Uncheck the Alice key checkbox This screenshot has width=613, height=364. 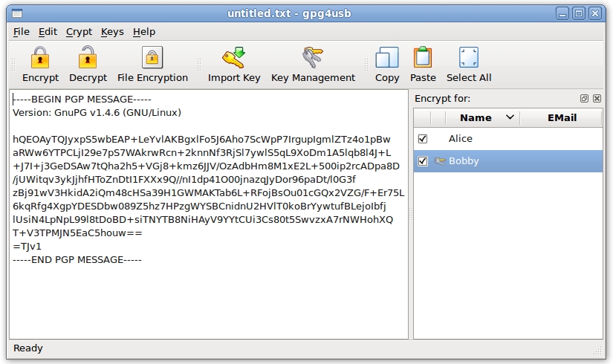click(423, 139)
